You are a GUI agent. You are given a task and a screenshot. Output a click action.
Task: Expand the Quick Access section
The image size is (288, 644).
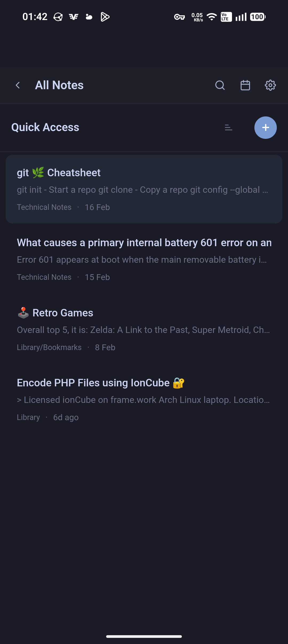coord(45,127)
